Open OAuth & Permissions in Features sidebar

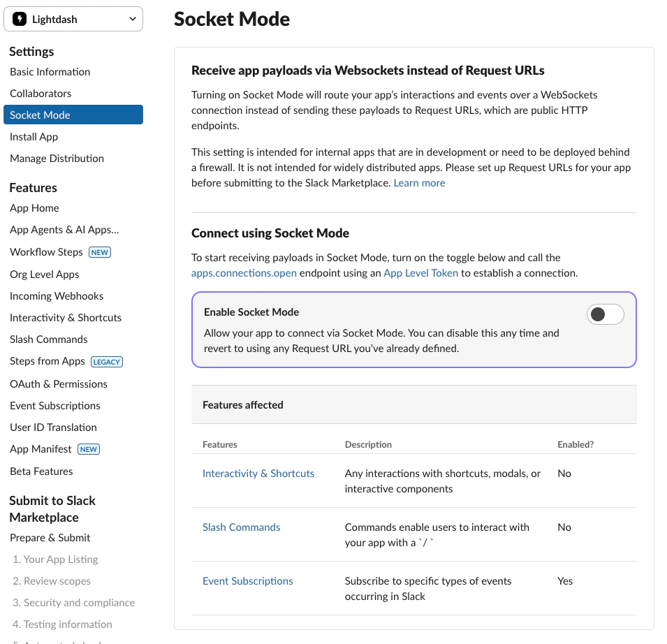click(59, 383)
